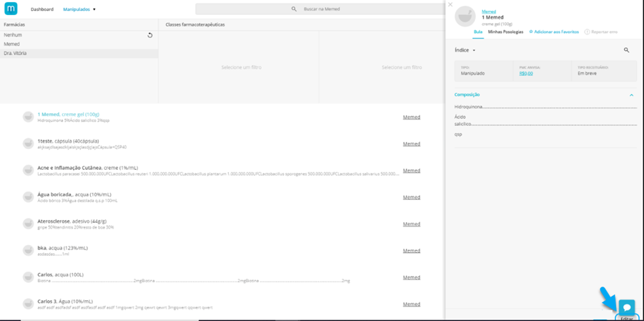Click the mortar icon beside 1 Memed creme gel
This screenshot has height=321, width=644.
tap(28, 117)
